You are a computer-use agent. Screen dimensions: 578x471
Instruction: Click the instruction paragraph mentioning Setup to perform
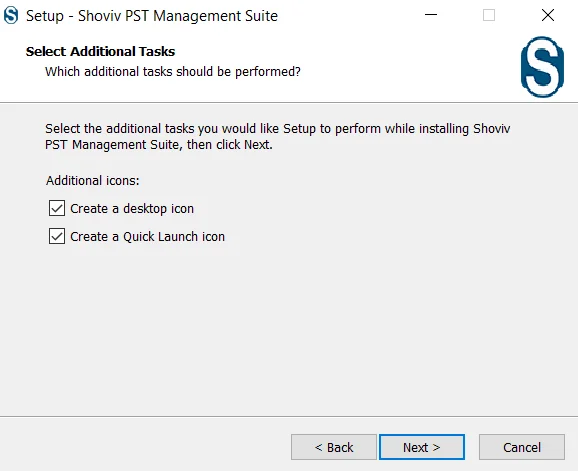coord(278,136)
